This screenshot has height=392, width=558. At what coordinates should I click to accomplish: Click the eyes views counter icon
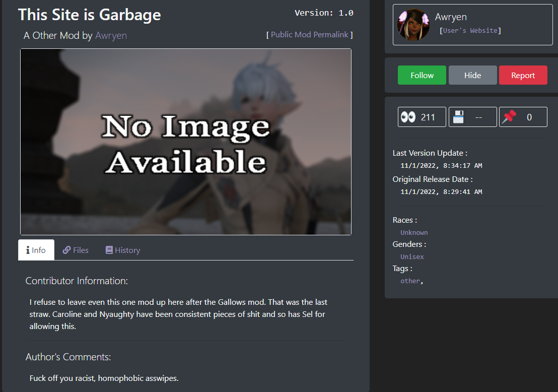tap(408, 117)
